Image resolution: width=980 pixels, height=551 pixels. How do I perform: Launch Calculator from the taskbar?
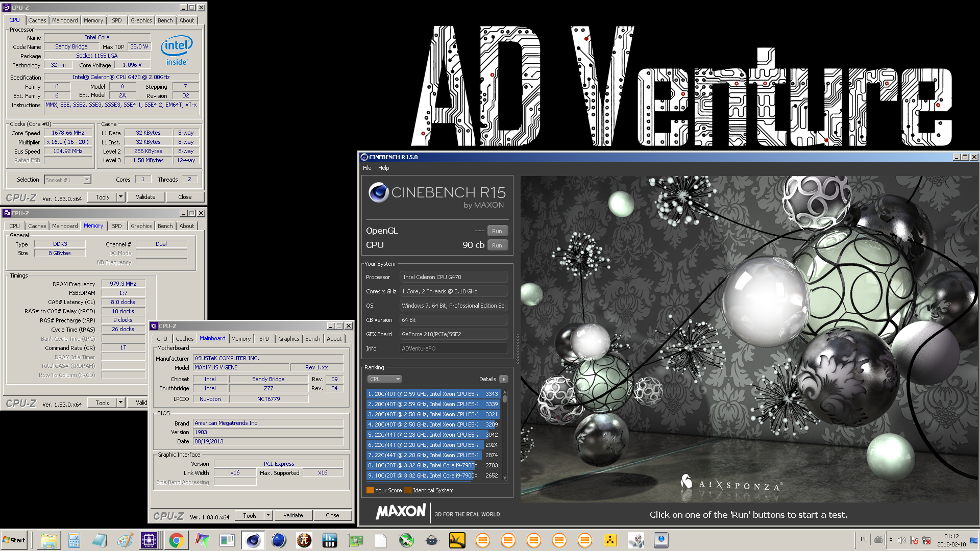(x=74, y=540)
